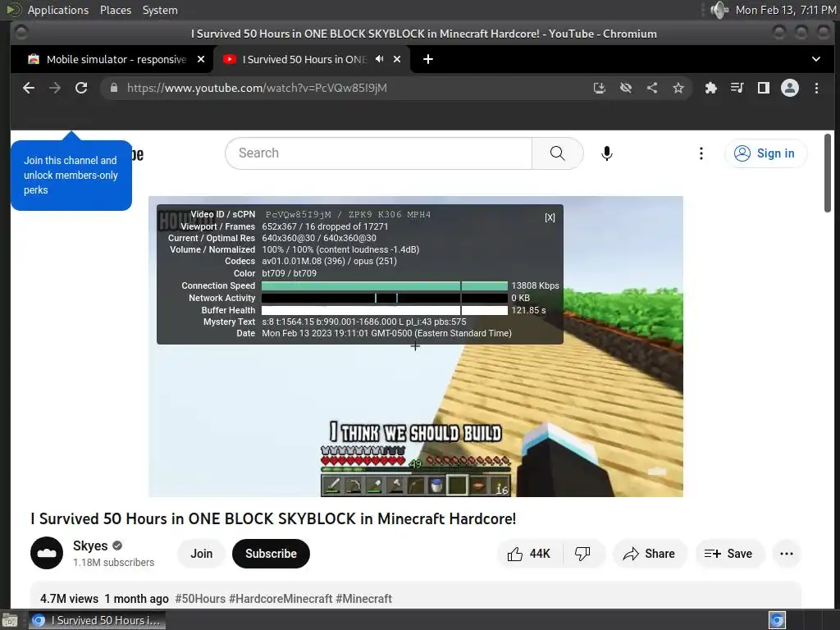Viewport: 840px width, 630px height.
Task: Toggle the side panel icon
Action: 764,88
